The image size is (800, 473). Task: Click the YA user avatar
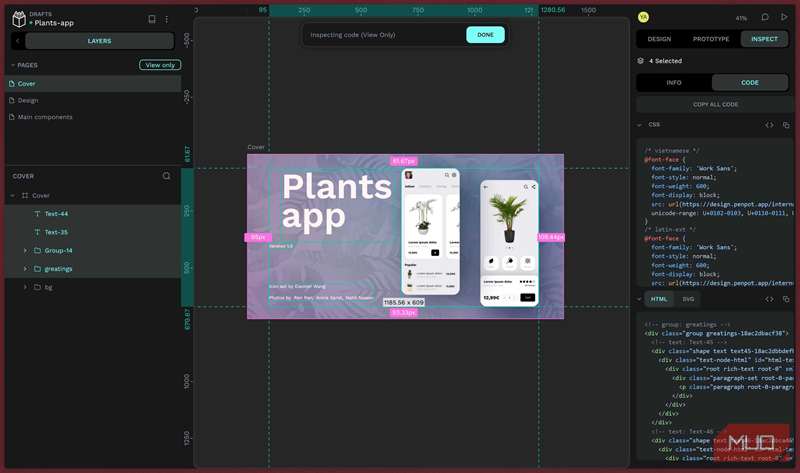tap(643, 17)
